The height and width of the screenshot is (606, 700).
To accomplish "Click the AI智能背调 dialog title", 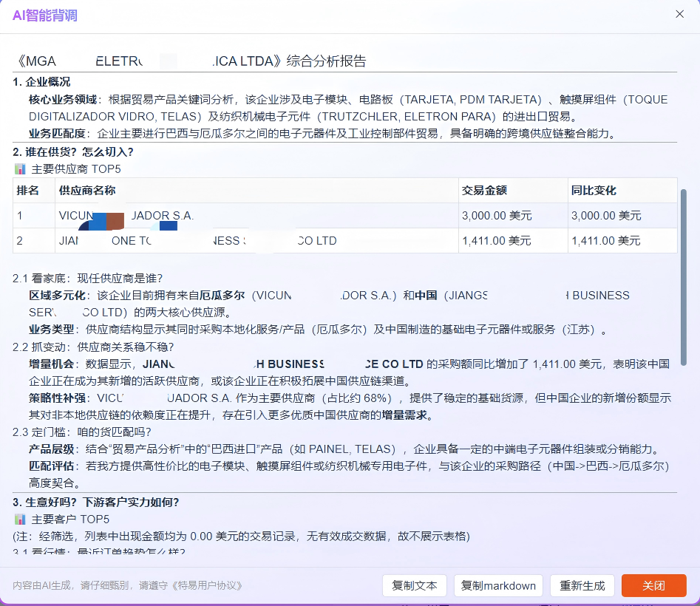I will click(x=45, y=16).
